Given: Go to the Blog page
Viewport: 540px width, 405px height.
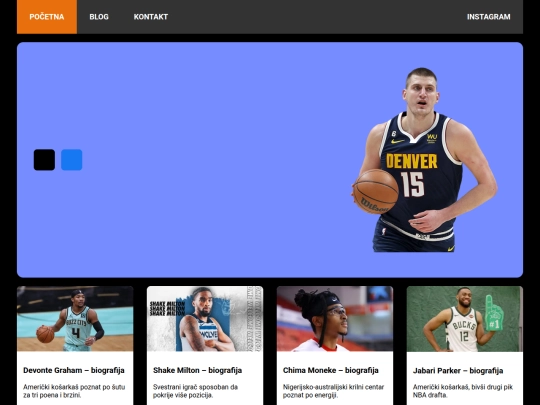Looking at the screenshot, I should click(99, 17).
